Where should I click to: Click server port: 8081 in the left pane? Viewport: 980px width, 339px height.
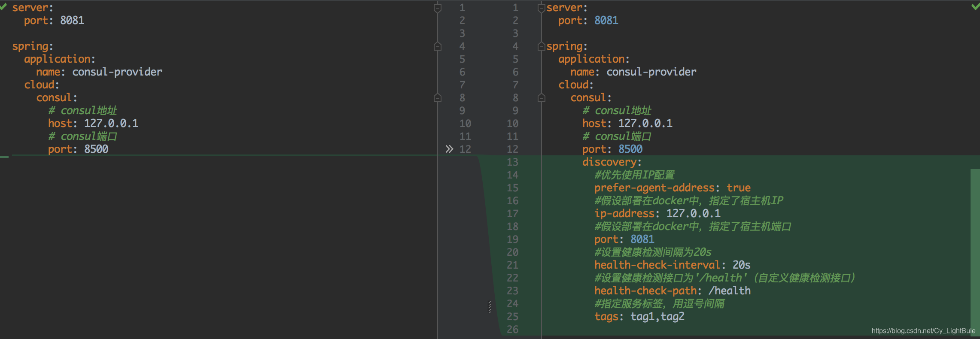click(54, 20)
